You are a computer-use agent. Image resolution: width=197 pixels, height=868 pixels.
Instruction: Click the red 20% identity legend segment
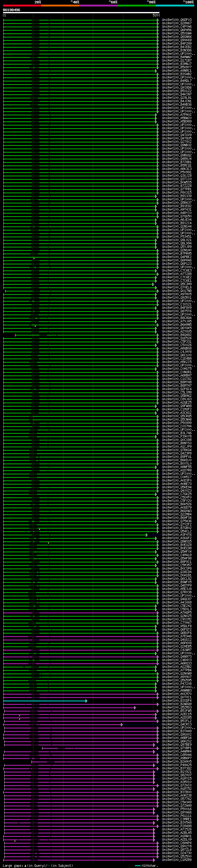click(x=22, y=6)
